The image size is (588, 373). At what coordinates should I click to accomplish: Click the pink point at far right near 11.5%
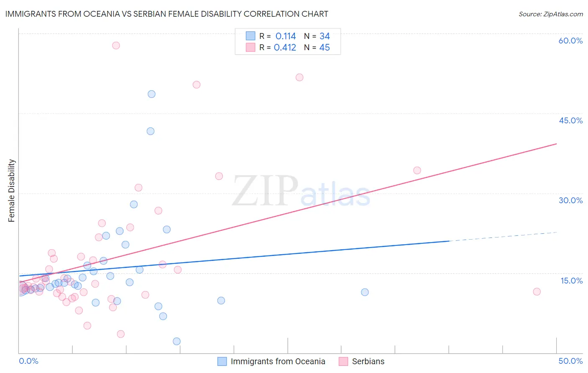[537, 291]
